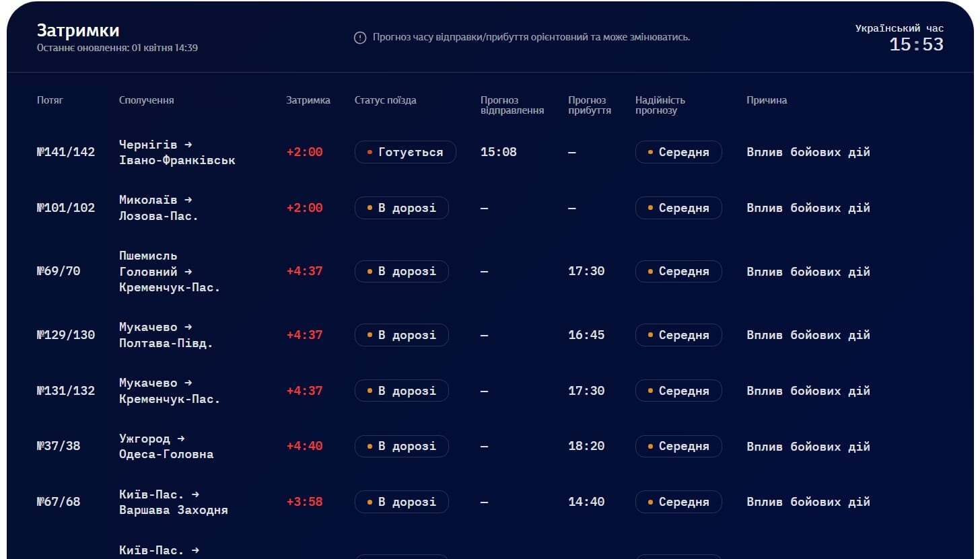
Task: Click the info icon beside the forecast notice
Action: [360, 38]
